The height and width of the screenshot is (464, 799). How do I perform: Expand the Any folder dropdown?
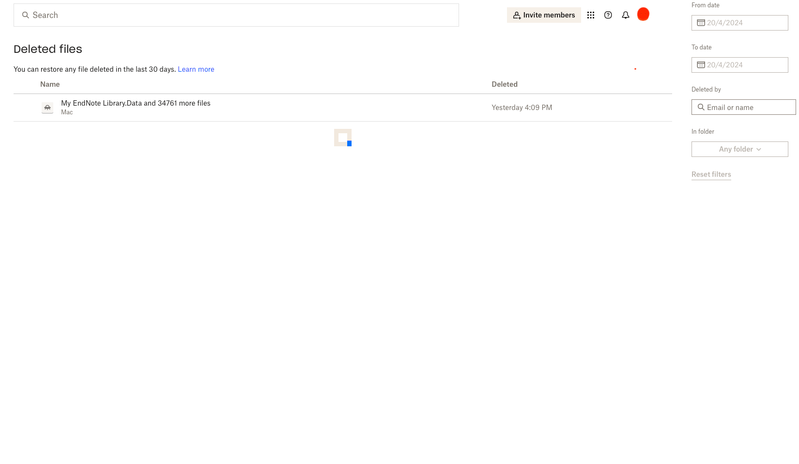coord(740,149)
